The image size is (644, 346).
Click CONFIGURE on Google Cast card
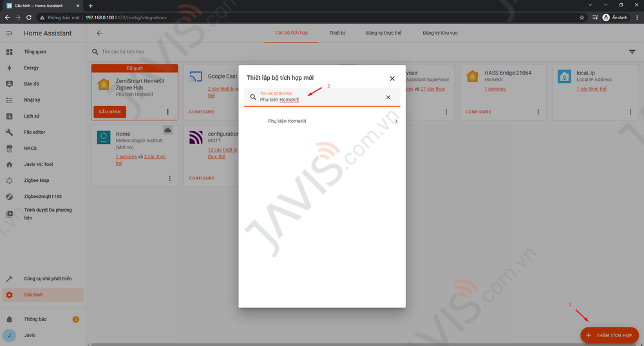tap(202, 112)
